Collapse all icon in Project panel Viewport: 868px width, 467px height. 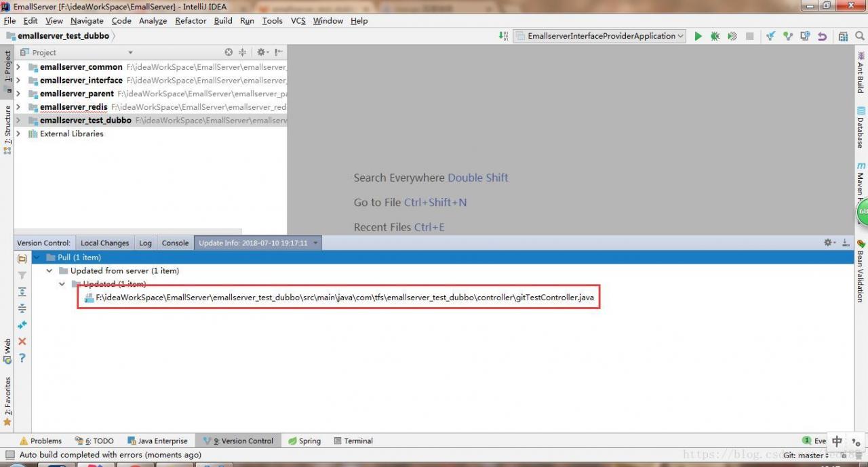tap(242, 52)
